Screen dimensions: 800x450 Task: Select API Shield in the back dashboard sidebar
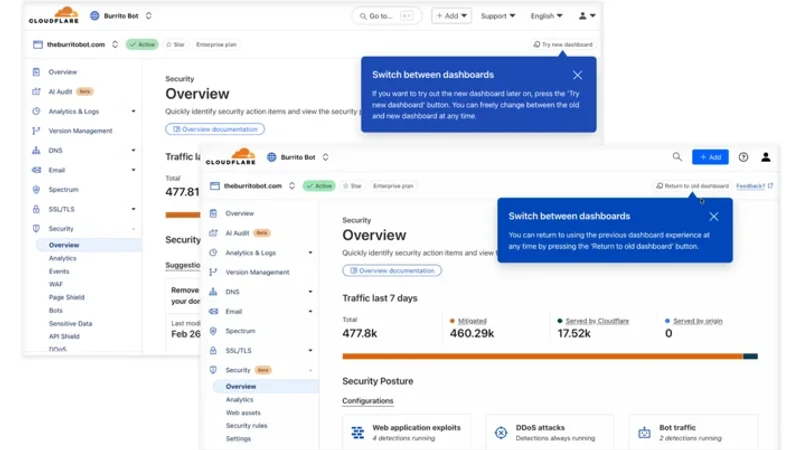point(64,336)
